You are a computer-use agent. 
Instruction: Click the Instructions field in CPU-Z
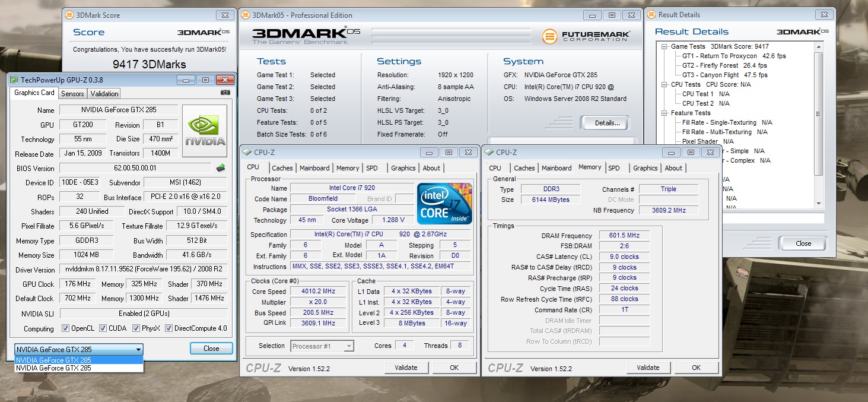tap(380, 266)
